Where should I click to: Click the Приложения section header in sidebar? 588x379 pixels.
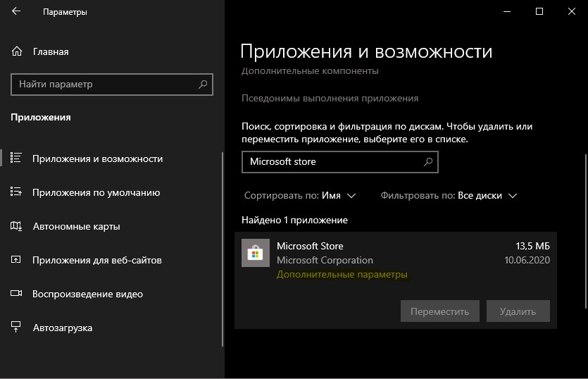click(x=41, y=117)
